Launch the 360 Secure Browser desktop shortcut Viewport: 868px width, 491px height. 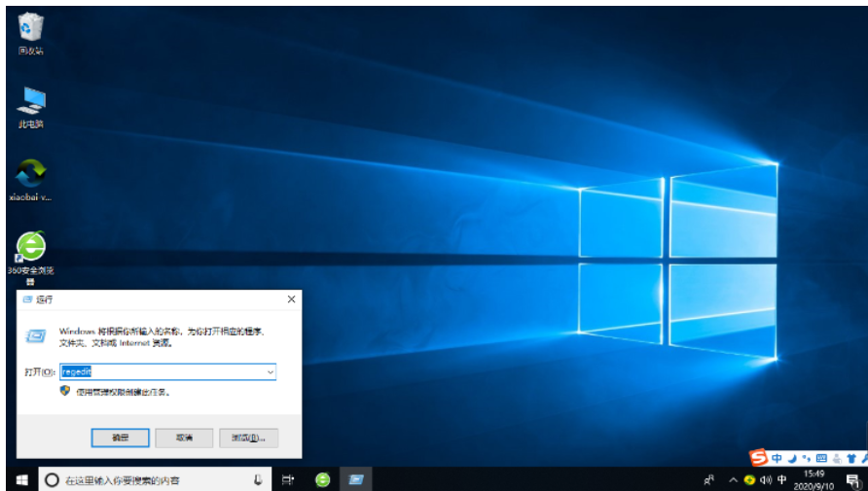click(30, 247)
